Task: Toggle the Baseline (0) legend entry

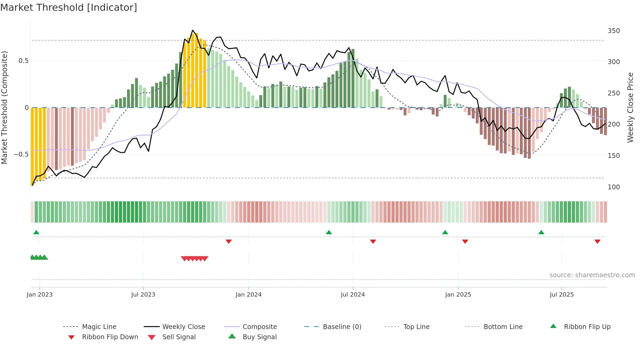Action: point(333,327)
